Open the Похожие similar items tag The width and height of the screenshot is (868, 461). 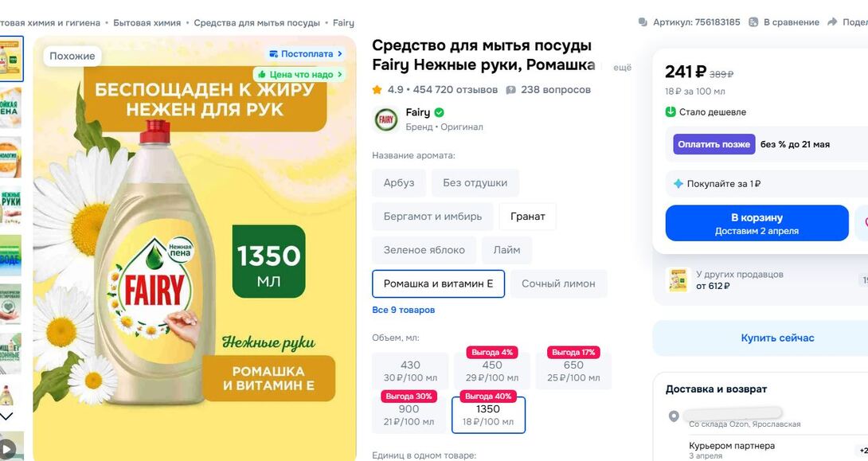click(x=72, y=56)
